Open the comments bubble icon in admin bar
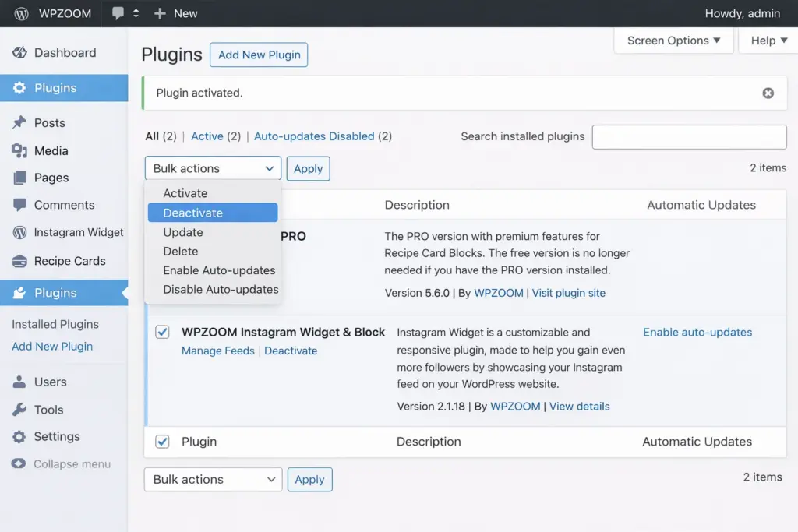Viewport: 798px width, 532px height. point(118,13)
